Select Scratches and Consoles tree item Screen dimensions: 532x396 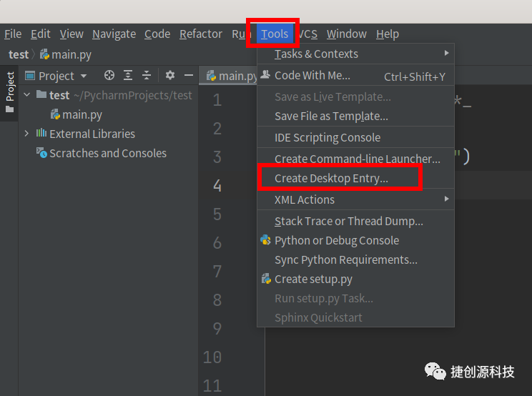pos(108,153)
